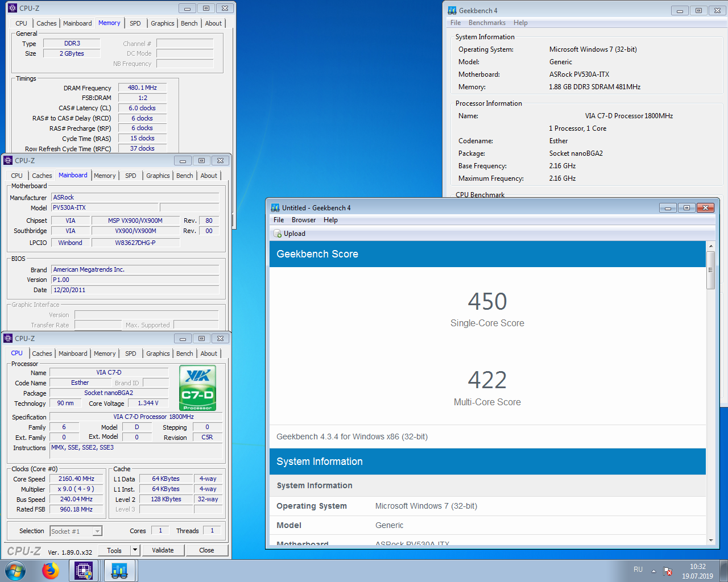Click the title bar icon of CPU-Z Memory window
Viewport: 728px width, 582px height.
point(13,8)
